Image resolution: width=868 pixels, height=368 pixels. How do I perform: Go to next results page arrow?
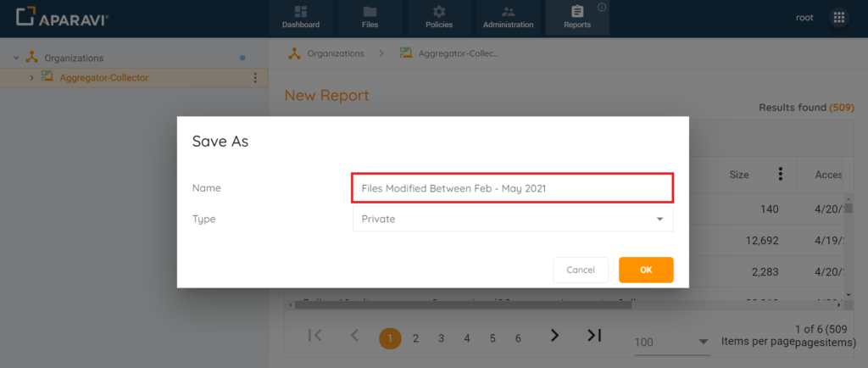click(x=554, y=335)
